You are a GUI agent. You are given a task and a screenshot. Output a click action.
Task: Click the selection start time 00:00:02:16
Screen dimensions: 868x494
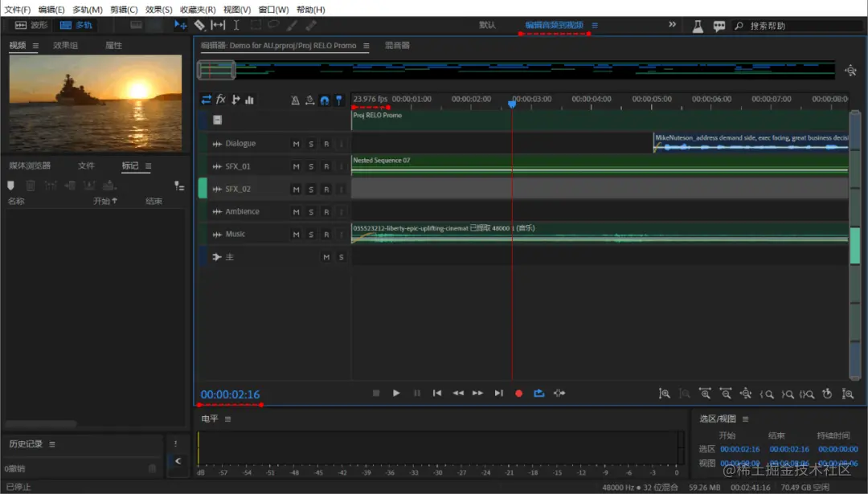(739, 449)
